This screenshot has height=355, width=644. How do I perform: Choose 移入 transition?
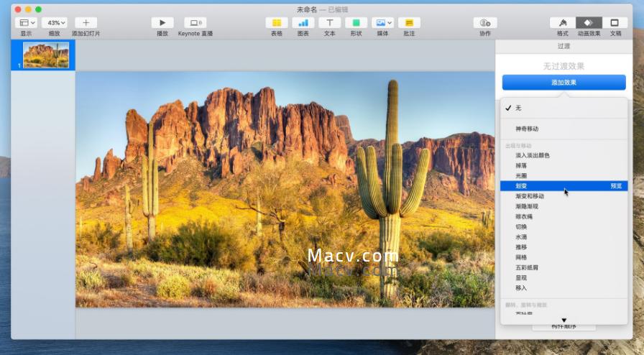point(564,288)
